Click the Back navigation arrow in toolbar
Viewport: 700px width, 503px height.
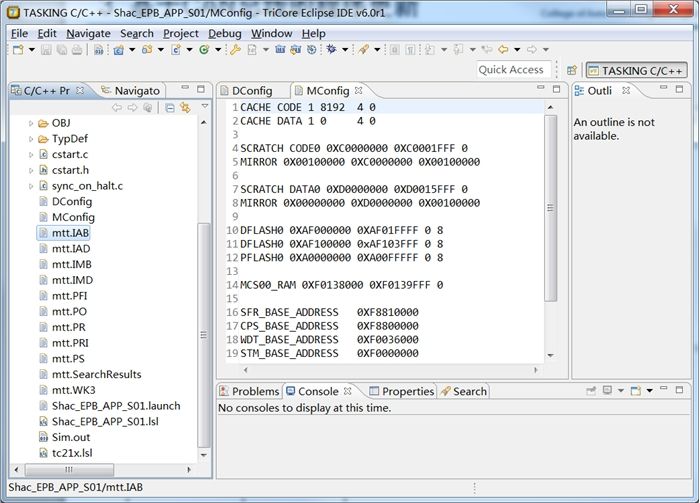coord(503,49)
